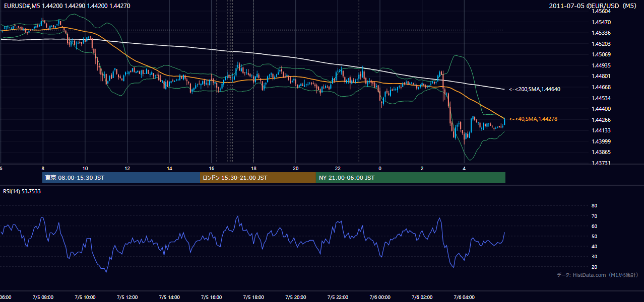The image size is (644, 302).
Task: Click the 2011-07-05 EUR/USD (M5) heading
Action: coord(593,6)
